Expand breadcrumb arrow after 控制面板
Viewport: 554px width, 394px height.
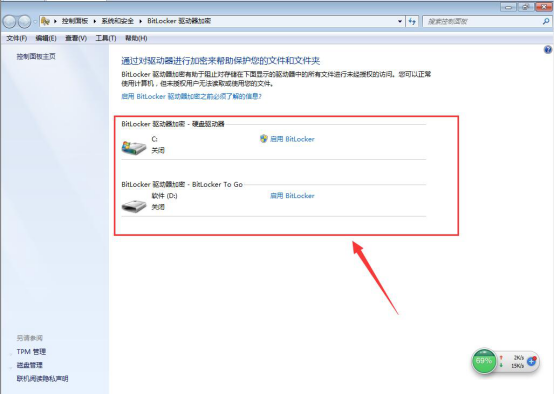(95, 21)
